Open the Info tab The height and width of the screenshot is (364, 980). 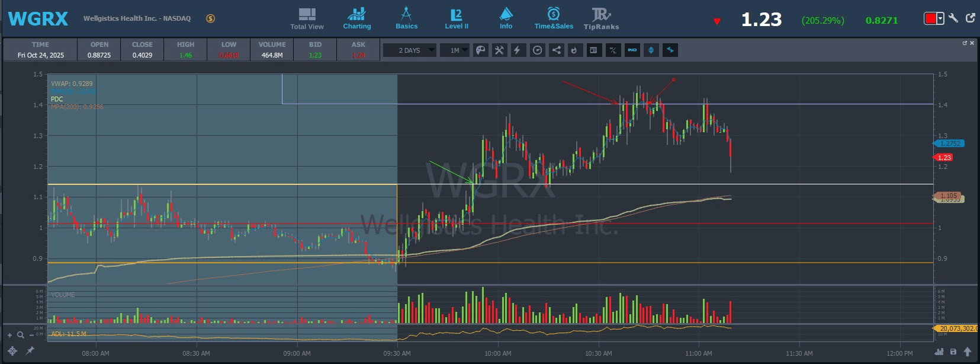tap(506, 19)
